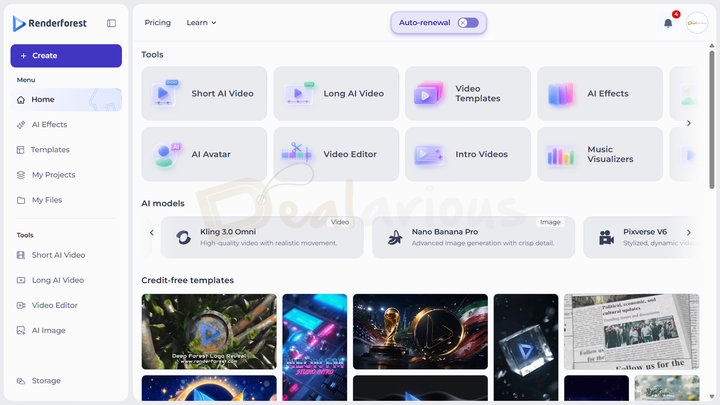Open the Neon FM Studio Intro template
Image resolution: width=720 pixels, height=405 pixels.
(315, 348)
